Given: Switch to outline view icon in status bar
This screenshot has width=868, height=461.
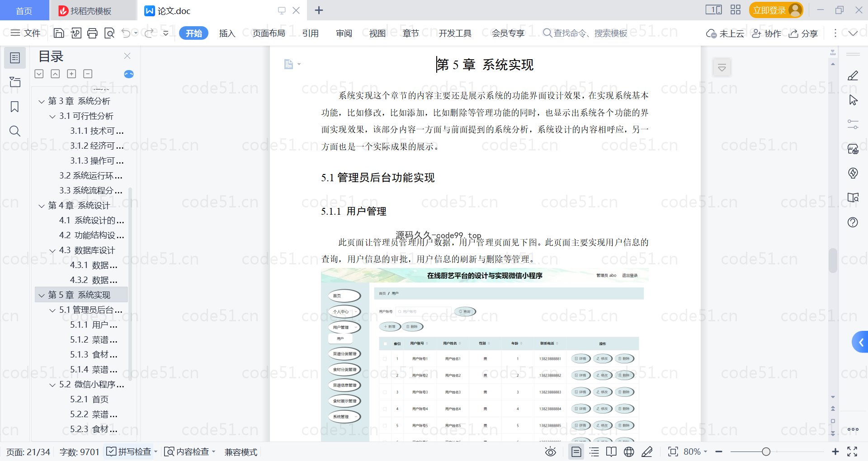Looking at the screenshot, I should point(594,452).
